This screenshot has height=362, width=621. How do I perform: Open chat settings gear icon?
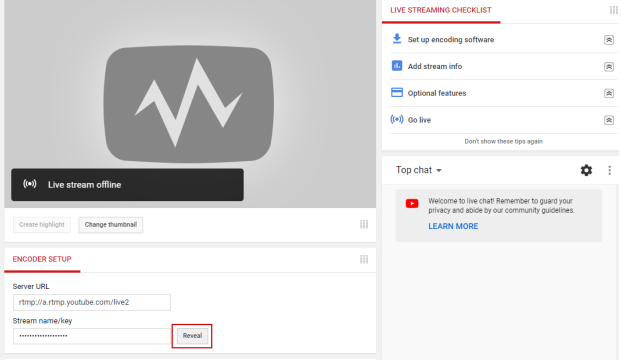[587, 170]
